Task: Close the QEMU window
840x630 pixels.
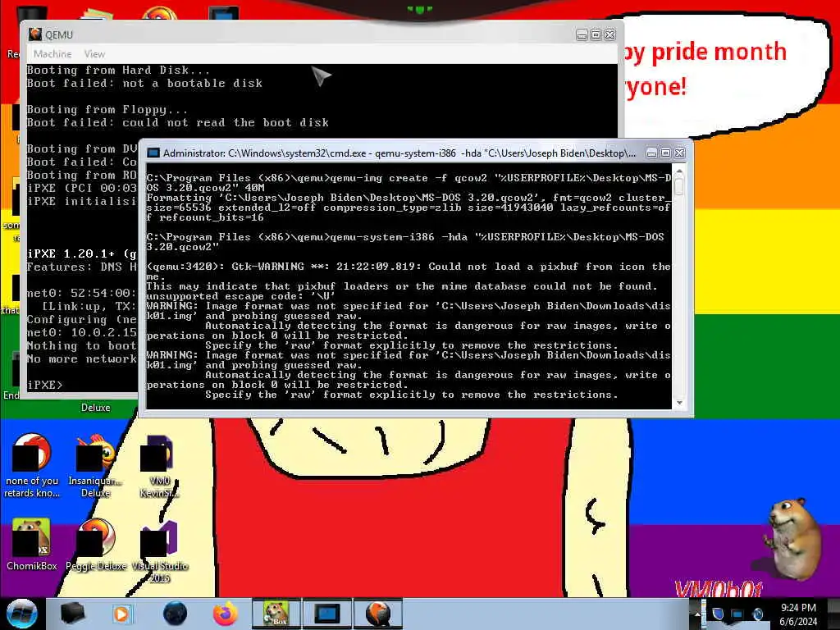Action: click(x=609, y=34)
